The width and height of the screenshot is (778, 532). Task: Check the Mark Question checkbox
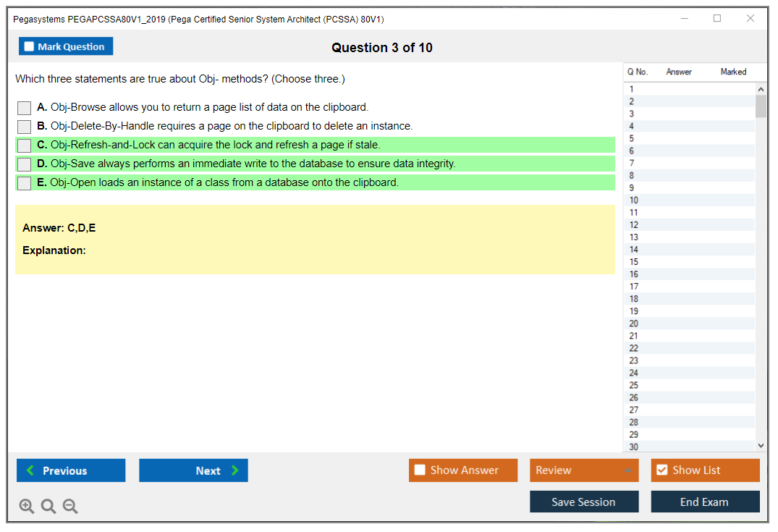[30, 47]
